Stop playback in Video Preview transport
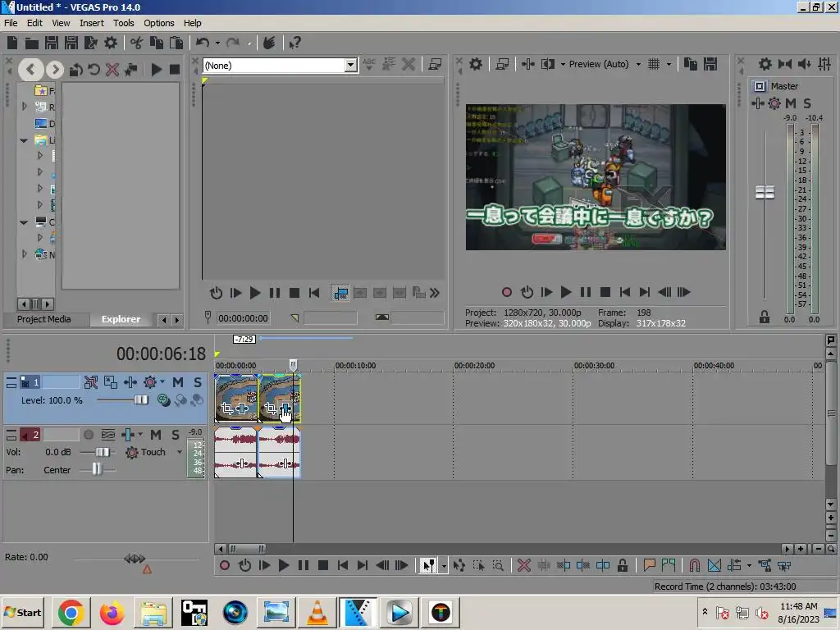Viewport: 840px width, 630px height. click(x=605, y=292)
